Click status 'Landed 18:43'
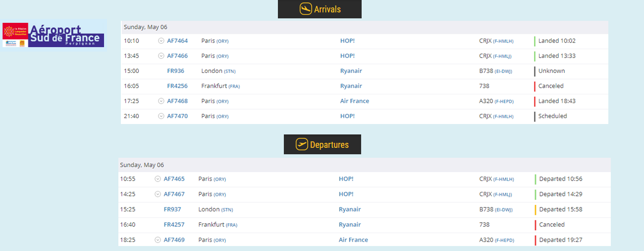This screenshot has width=644, height=251. 557,101
